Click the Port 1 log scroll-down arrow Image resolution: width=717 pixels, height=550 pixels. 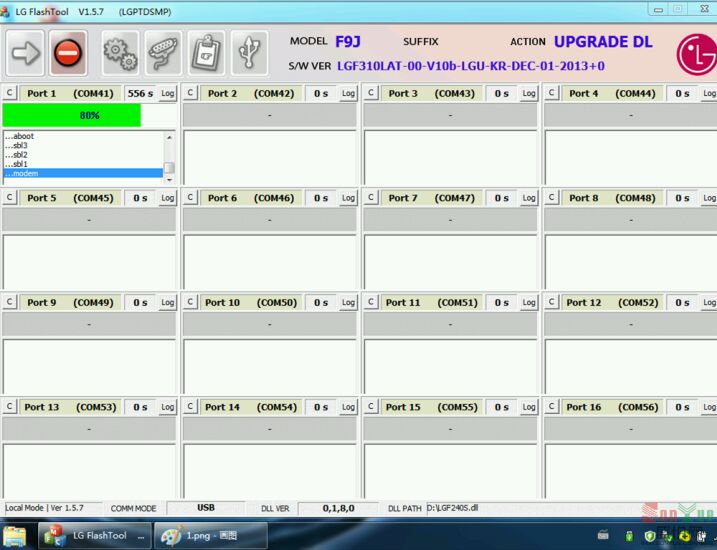169,180
